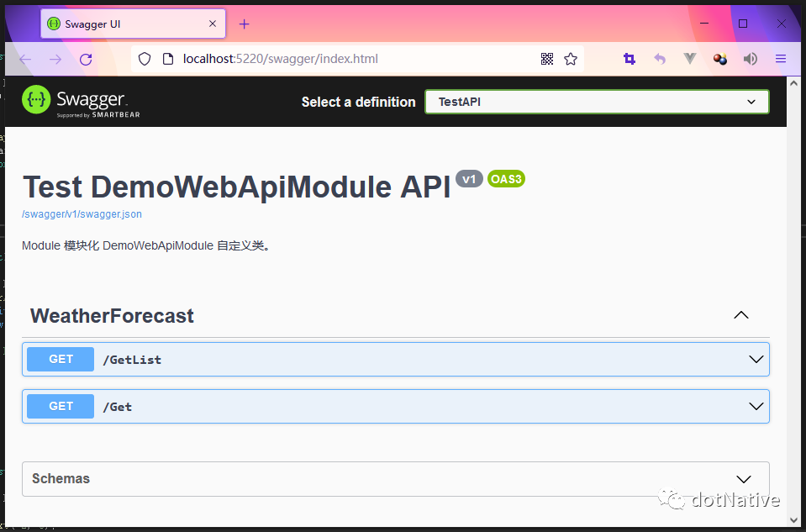Open the shield tracking protection icon
The height and width of the screenshot is (532, 806).
[145, 59]
